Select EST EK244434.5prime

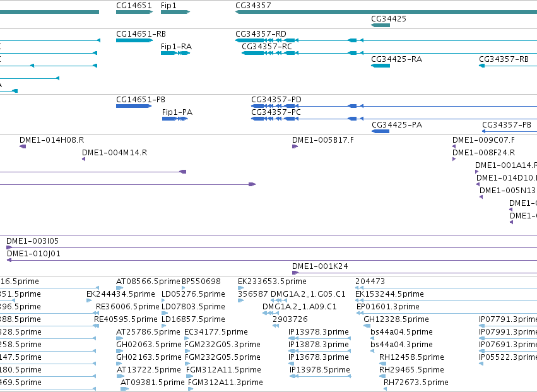click(121, 294)
